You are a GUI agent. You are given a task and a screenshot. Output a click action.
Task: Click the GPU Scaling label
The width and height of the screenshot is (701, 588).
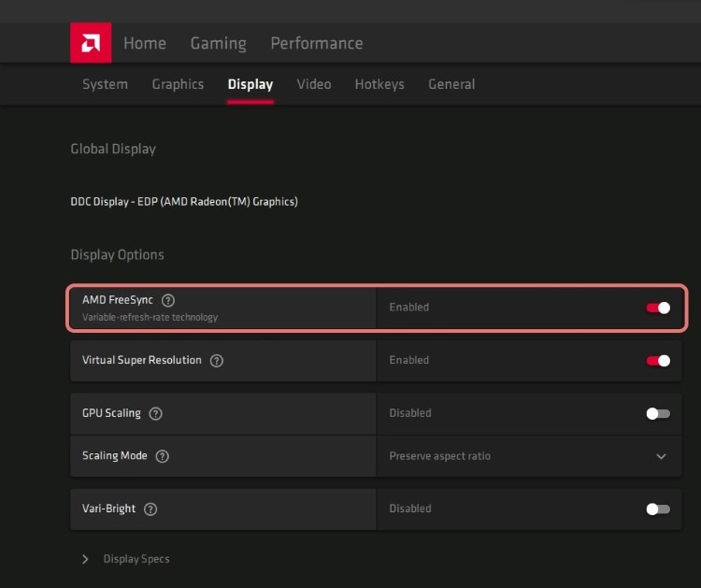click(x=111, y=413)
